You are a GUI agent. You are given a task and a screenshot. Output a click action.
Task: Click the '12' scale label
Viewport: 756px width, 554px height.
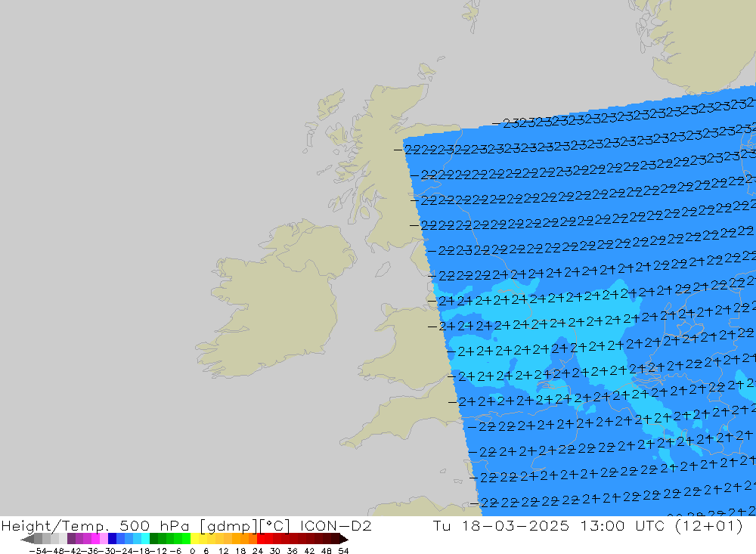(223, 551)
